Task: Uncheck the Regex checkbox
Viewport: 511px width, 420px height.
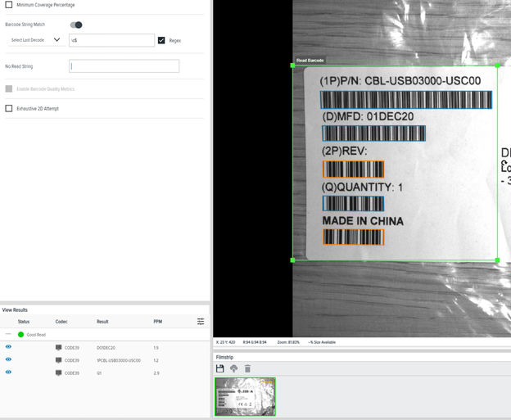Action: (x=161, y=40)
